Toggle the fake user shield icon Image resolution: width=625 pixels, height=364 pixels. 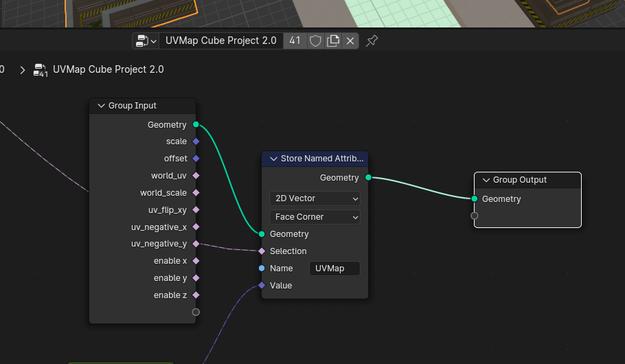315,41
